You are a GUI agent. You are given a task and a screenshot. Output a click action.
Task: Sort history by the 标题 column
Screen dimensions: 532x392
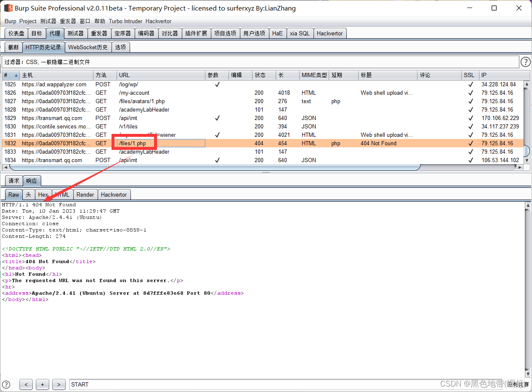click(x=388, y=75)
